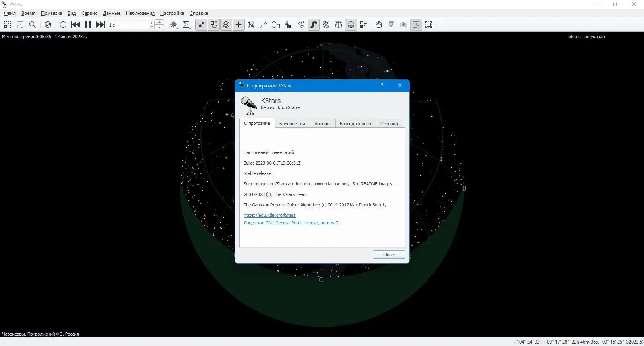644x346 pixels.
Task: Open geographic location via the globe icon
Action: tap(48, 25)
